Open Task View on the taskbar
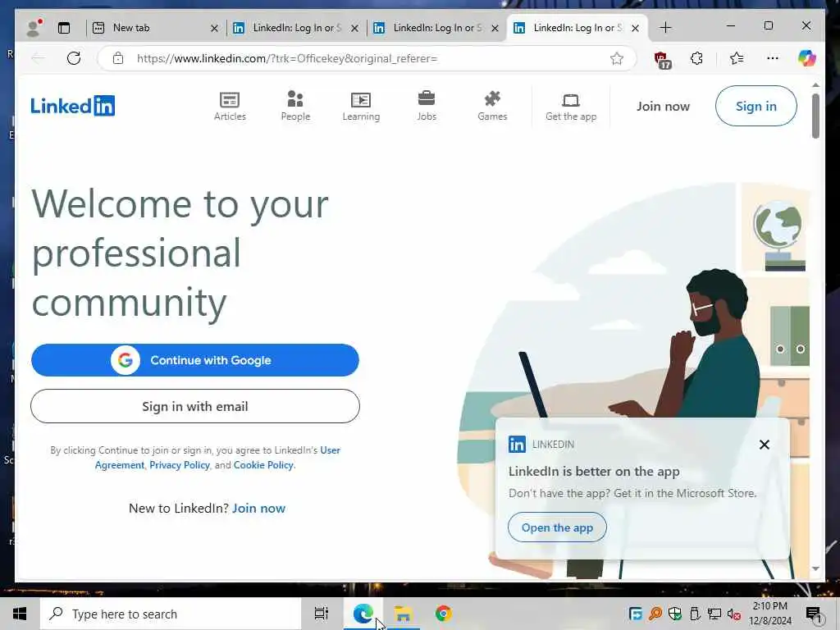The image size is (840, 630). [322, 614]
